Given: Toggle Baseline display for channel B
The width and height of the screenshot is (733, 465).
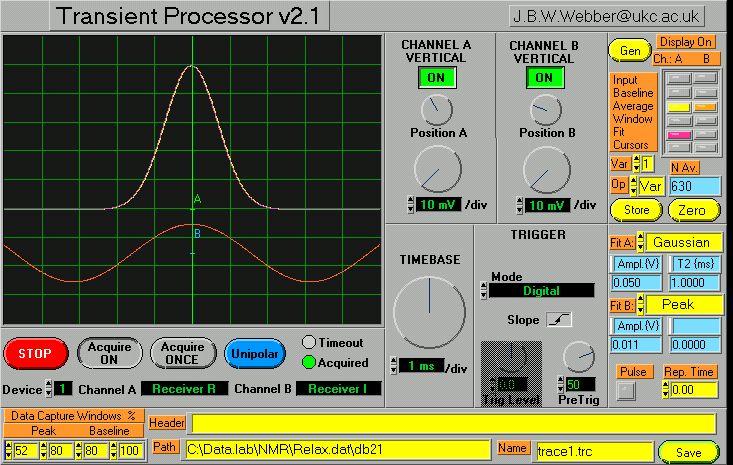Looking at the screenshot, I should [x=705, y=93].
